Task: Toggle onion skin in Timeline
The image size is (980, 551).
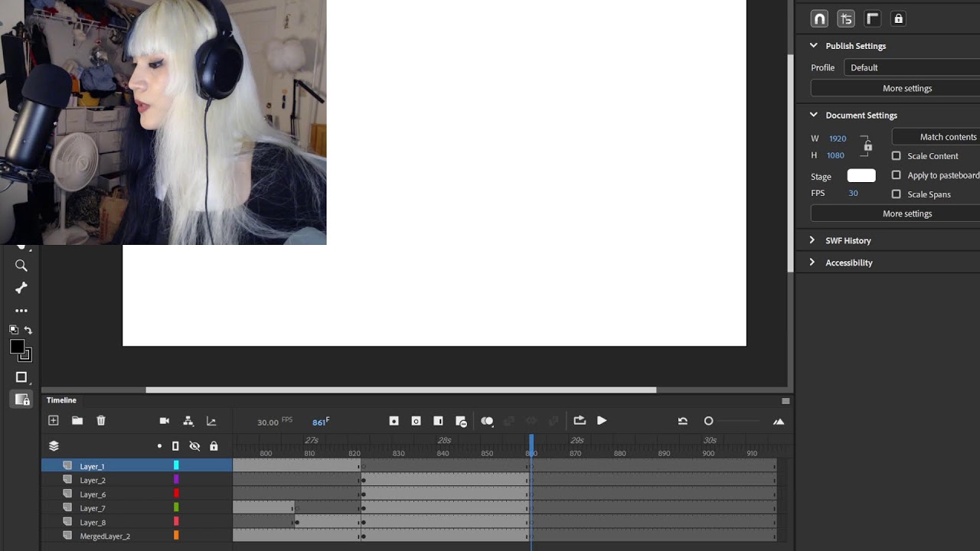Action: 487,421
